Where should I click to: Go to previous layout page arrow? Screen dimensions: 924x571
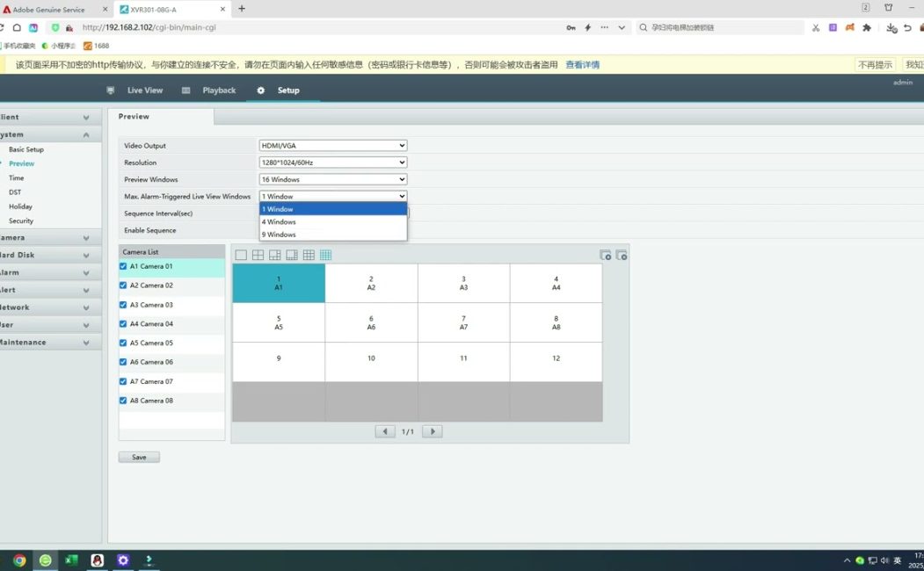tap(385, 431)
